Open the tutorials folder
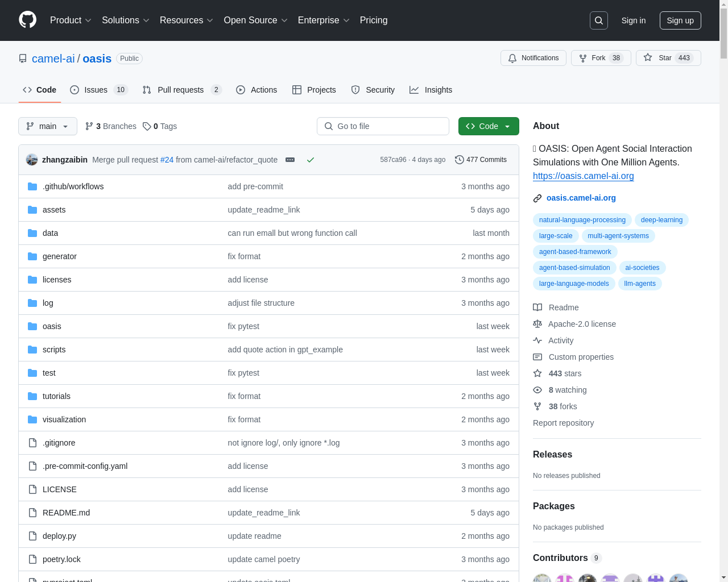 (x=56, y=396)
